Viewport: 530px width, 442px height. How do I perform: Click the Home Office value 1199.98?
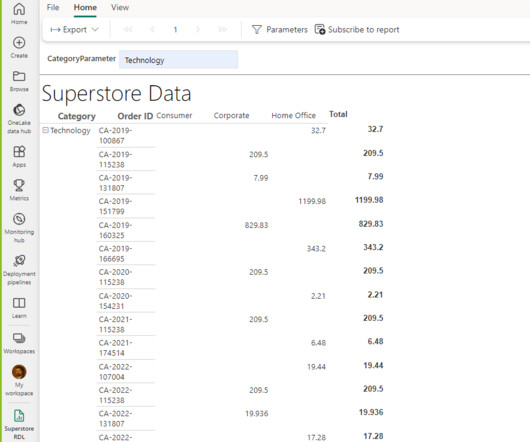[312, 201]
